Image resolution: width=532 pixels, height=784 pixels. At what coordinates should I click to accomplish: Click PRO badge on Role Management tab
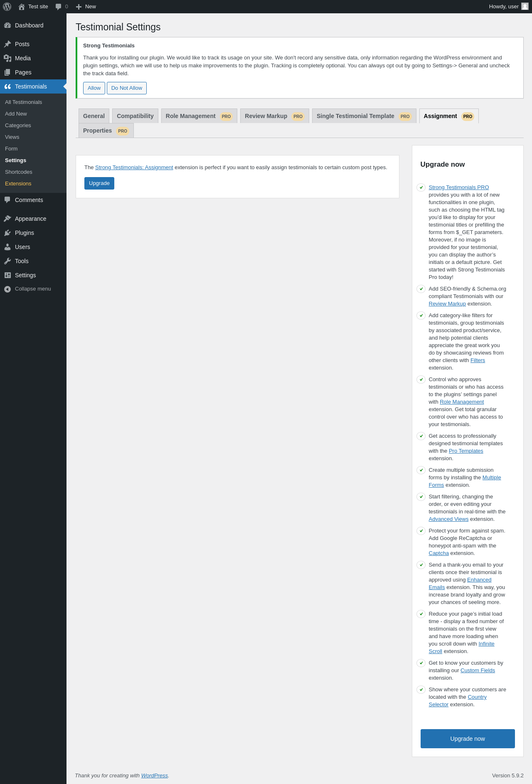point(226,116)
